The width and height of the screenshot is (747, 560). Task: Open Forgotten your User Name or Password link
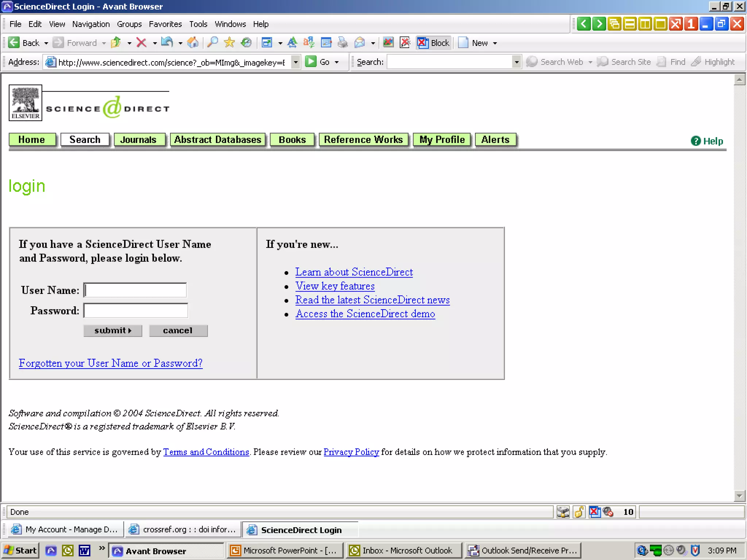coord(111,363)
